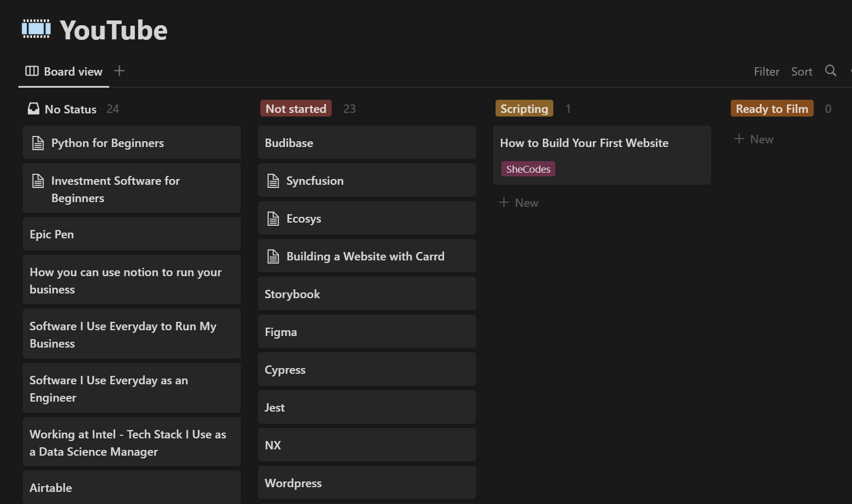
Task: Click the No Status count of 24
Action: pos(112,109)
